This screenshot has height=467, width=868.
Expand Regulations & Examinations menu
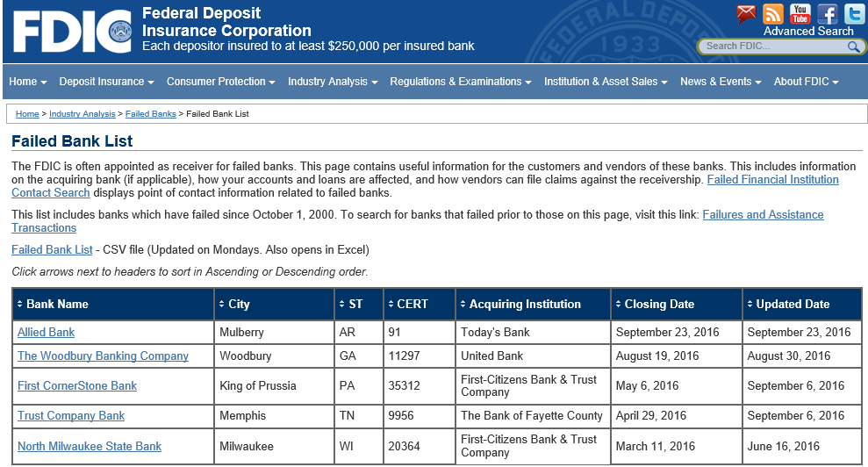tap(461, 82)
